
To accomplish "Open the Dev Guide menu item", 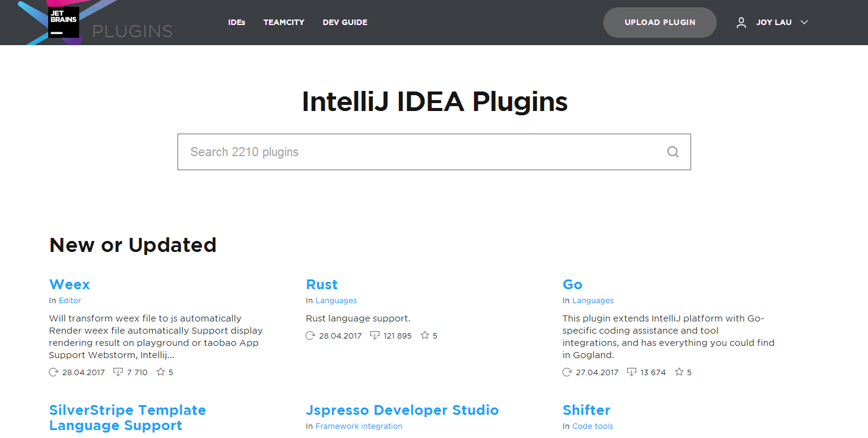I will [x=345, y=23].
